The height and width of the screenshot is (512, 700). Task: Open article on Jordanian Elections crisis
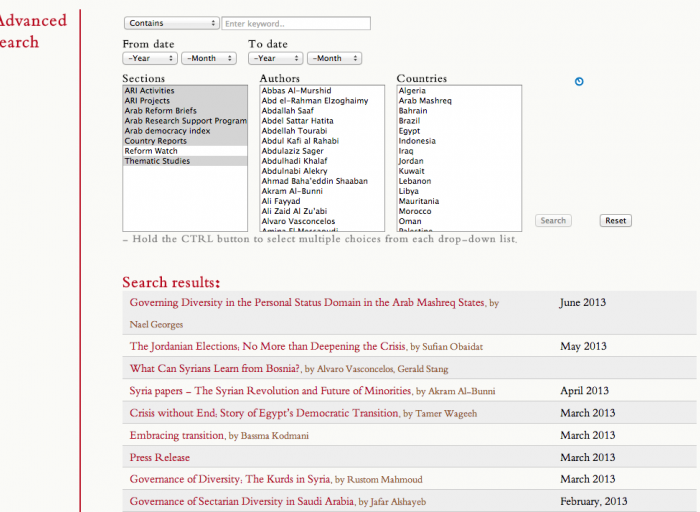pos(267,346)
